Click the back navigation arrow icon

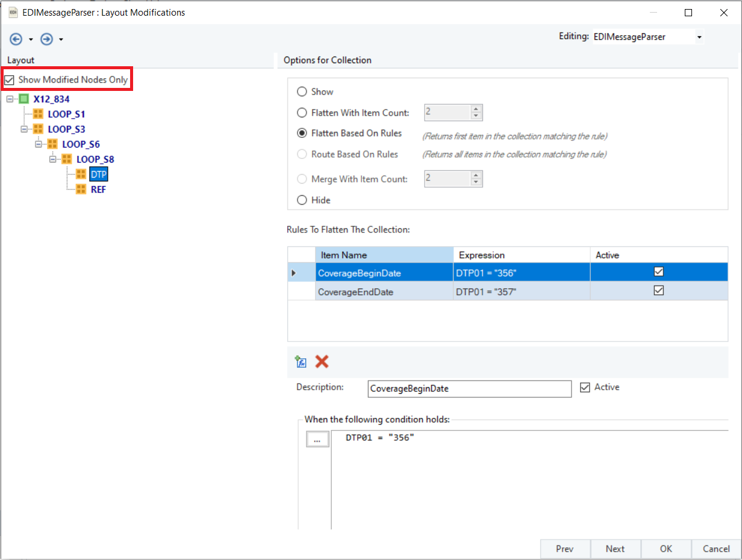tap(16, 39)
